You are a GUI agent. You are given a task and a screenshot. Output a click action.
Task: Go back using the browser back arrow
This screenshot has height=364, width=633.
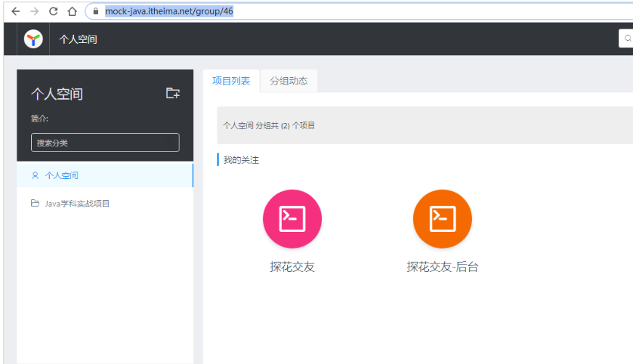point(16,11)
